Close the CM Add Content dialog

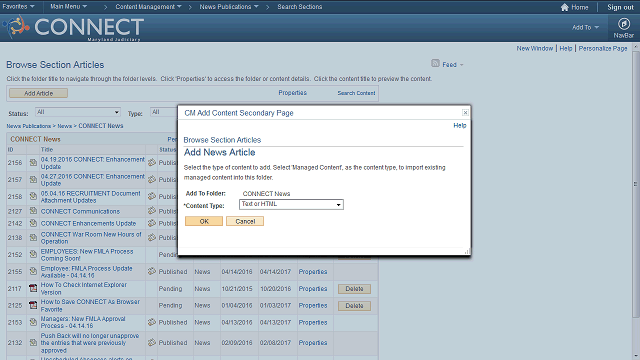click(x=465, y=113)
